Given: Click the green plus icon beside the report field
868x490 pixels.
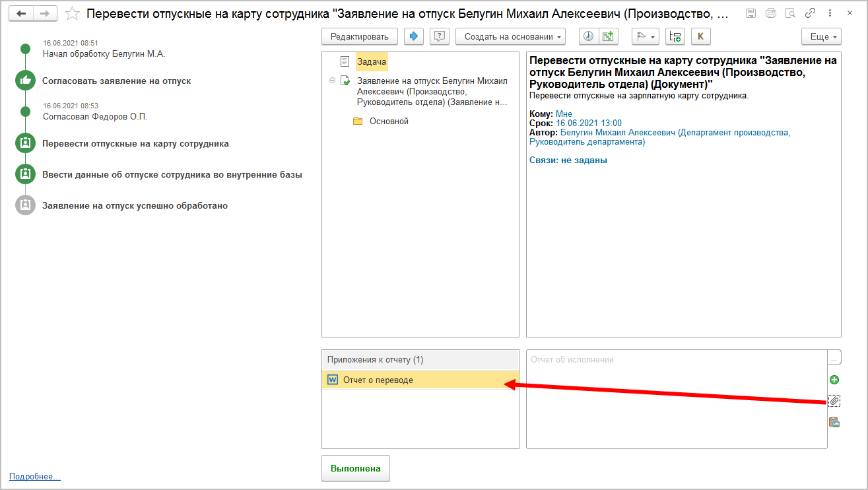Looking at the screenshot, I should [x=834, y=380].
